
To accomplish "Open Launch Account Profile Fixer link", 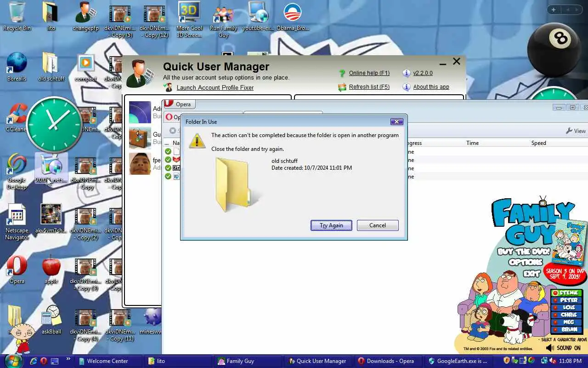I will click(x=215, y=87).
